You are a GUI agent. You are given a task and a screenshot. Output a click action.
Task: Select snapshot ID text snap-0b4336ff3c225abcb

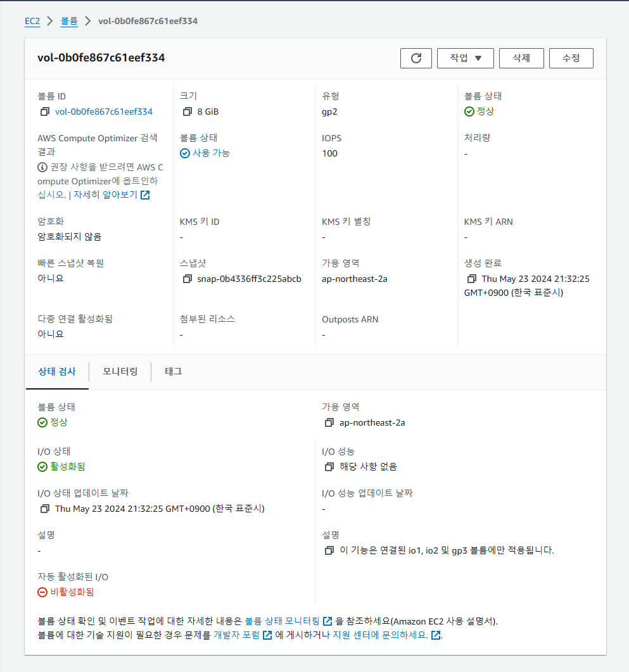coord(249,279)
